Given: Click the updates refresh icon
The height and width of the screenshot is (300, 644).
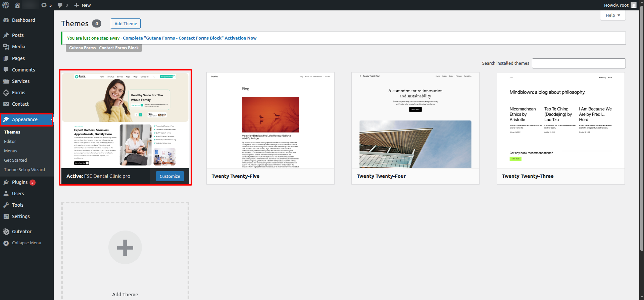Looking at the screenshot, I should click(x=44, y=5).
